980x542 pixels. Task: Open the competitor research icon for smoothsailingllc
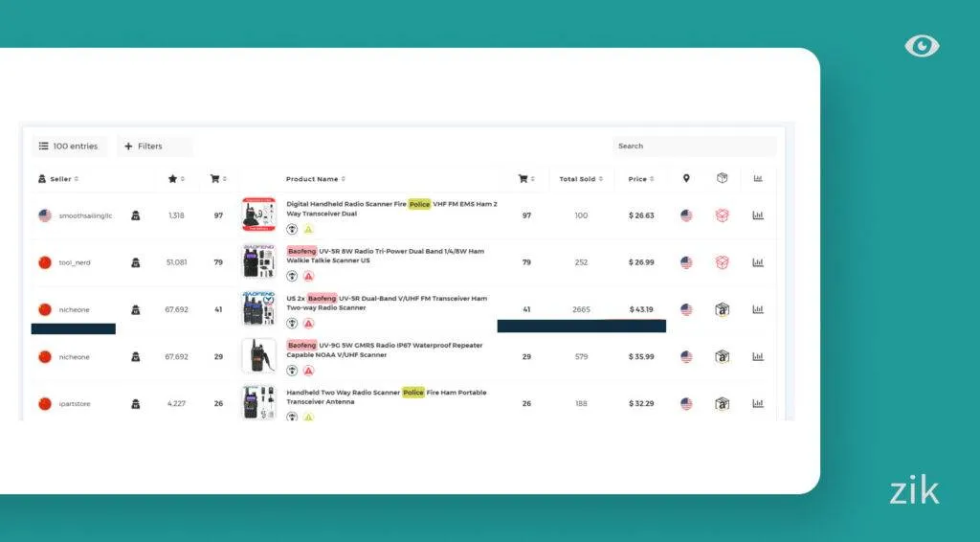[135, 215]
